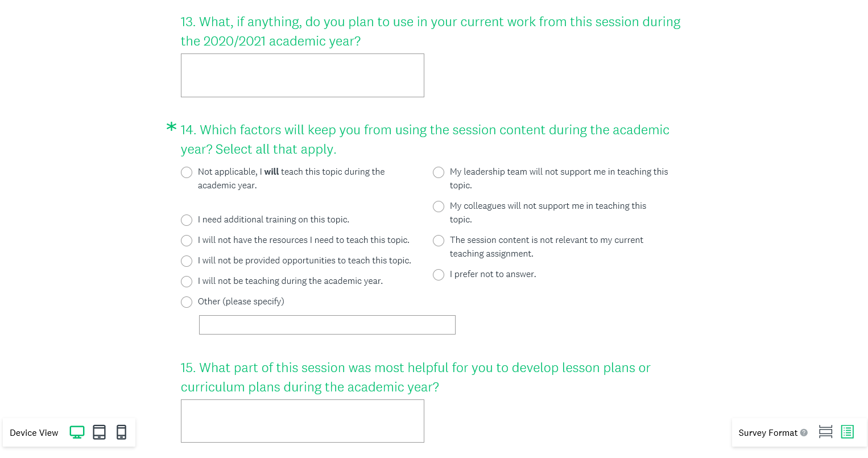Choose "I prefer not to answer"
The height and width of the screenshot is (458, 868).
coord(439,275)
